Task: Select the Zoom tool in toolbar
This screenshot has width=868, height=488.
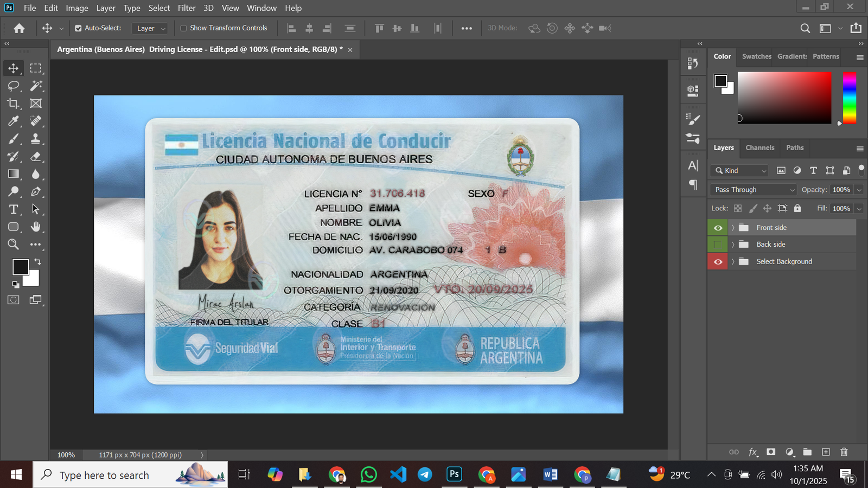Action: point(13,245)
